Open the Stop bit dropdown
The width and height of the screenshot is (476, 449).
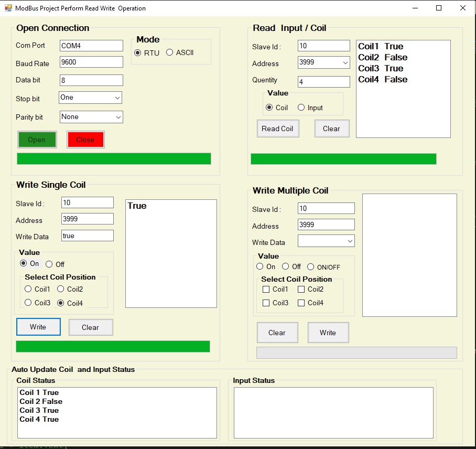coord(117,98)
